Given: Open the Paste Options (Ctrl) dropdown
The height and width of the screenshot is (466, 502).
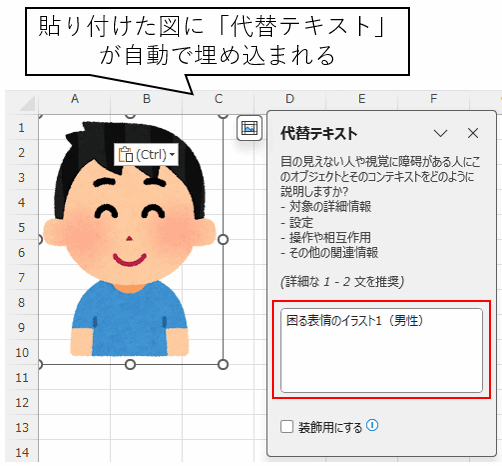Looking at the screenshot, I should (146, 155).
